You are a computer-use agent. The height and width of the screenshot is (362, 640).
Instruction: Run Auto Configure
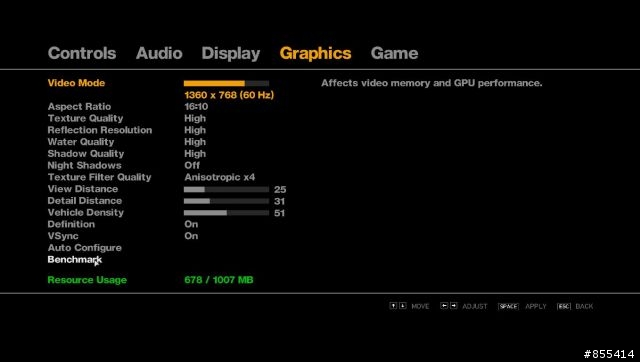pos(84,248)
